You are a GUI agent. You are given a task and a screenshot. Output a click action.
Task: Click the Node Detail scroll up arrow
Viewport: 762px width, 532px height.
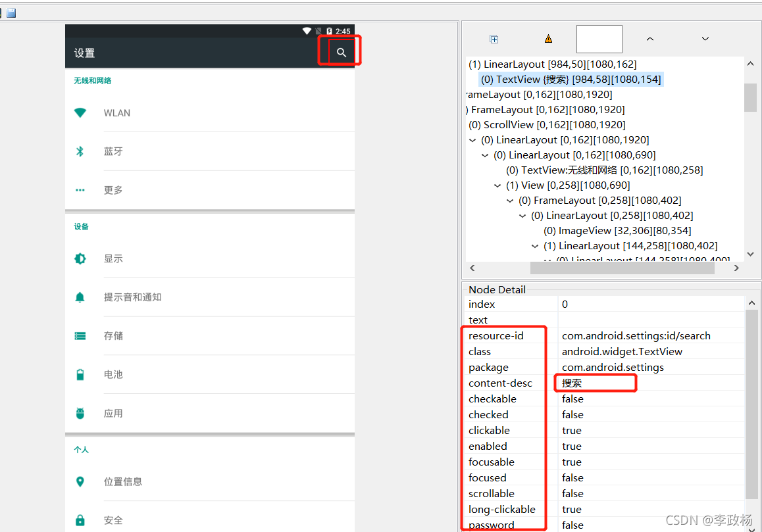pos(751,303)
